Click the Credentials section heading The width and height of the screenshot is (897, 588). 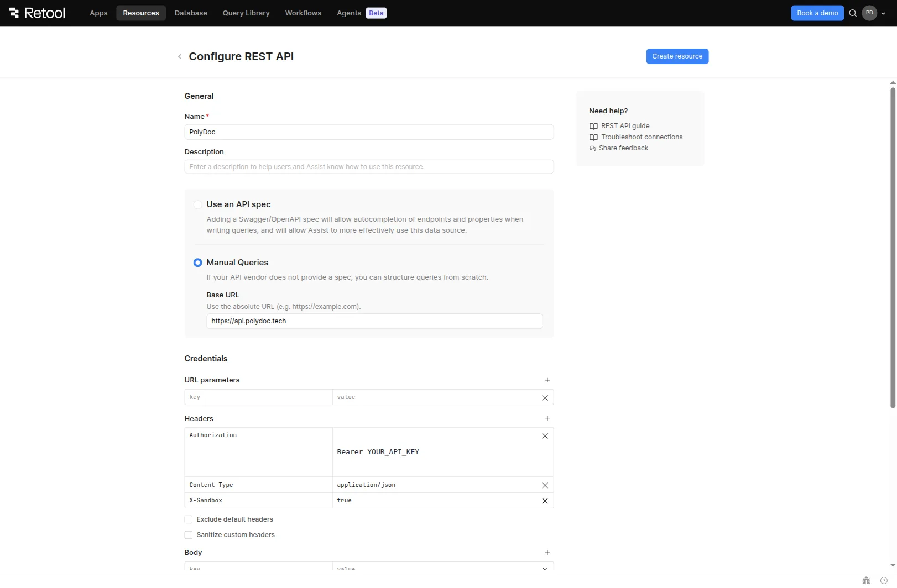pyautogui.click(x=206, y=359)
